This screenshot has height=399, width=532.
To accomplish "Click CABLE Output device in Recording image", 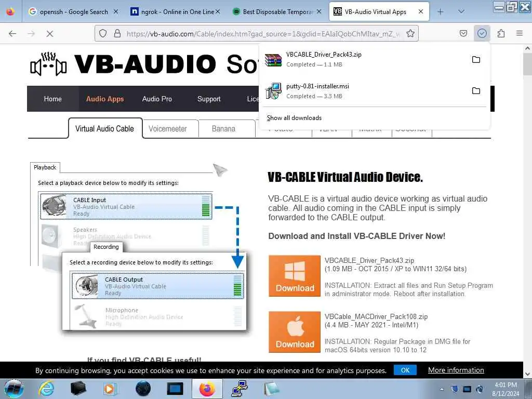I will [158, 286].
